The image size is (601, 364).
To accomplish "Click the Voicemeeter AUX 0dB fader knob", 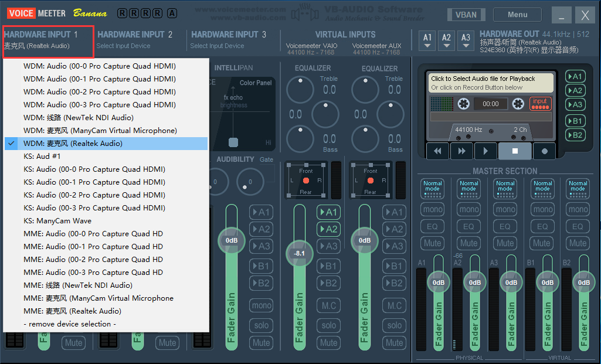I will (365, 241).
